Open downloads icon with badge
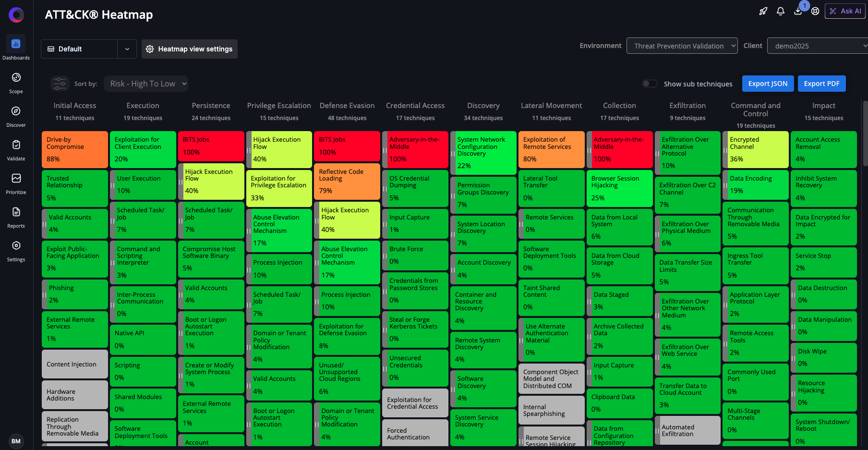 798,11
